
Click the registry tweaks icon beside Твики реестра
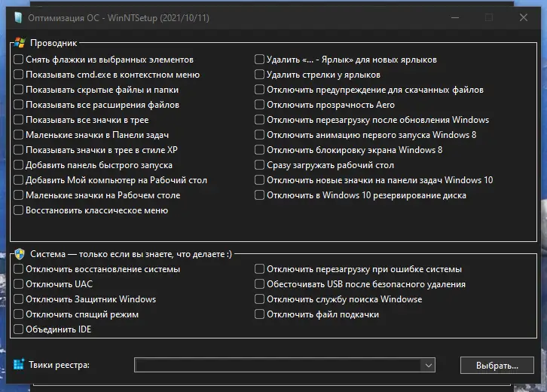pyautogui.click(x=20, y=365)
